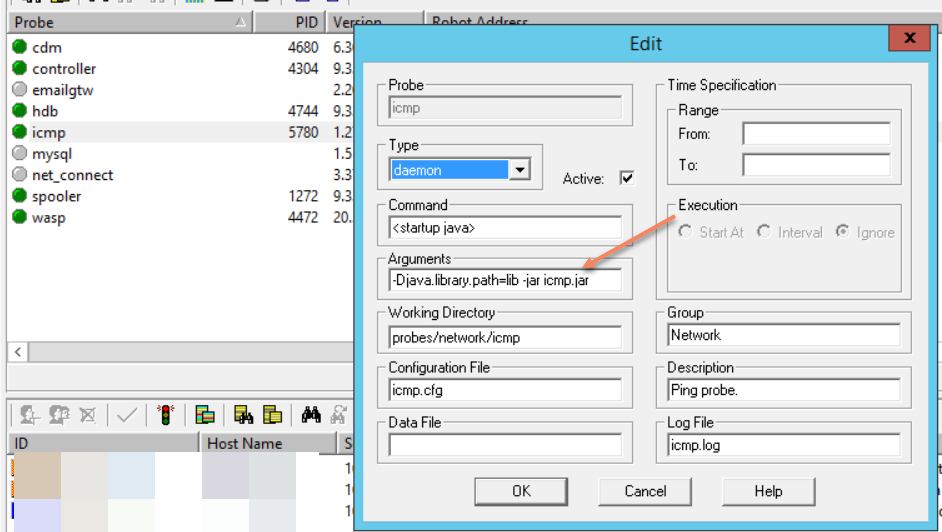Click the Host Name column header
The width and height of the screenshot is (942, 532).
point(269,444)
